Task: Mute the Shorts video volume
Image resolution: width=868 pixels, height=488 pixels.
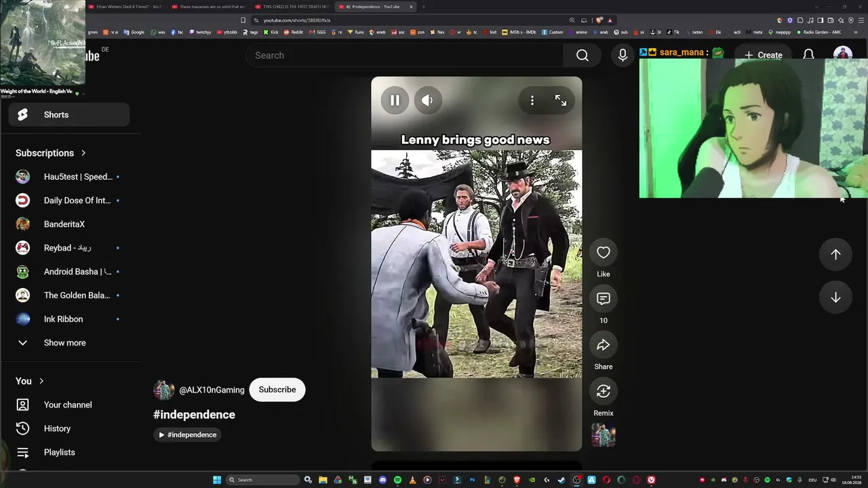Action: [427, 100]
